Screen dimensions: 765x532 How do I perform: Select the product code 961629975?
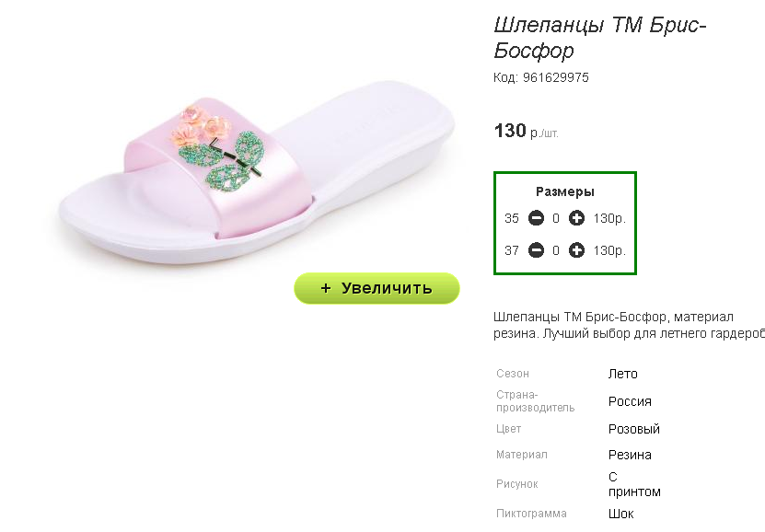[556, 77]
